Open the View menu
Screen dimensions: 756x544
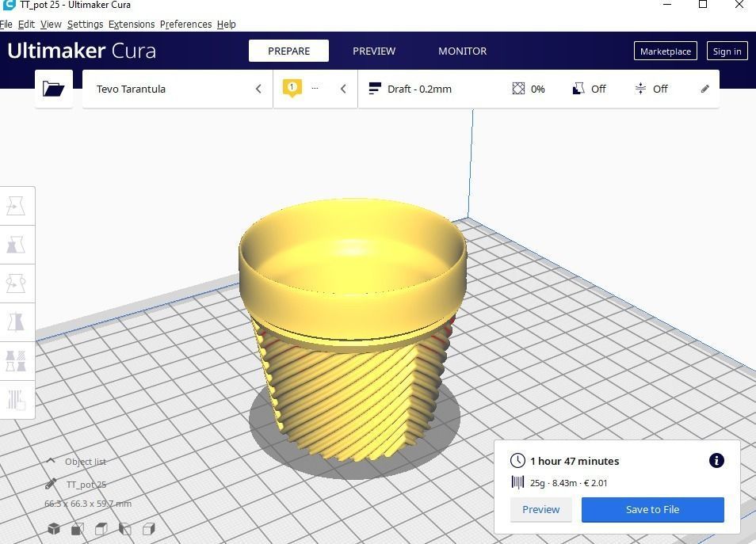(51, 24)
